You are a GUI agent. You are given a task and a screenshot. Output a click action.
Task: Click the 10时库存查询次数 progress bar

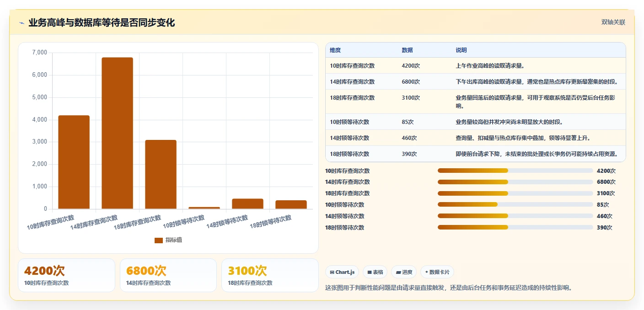coord(515,171)
